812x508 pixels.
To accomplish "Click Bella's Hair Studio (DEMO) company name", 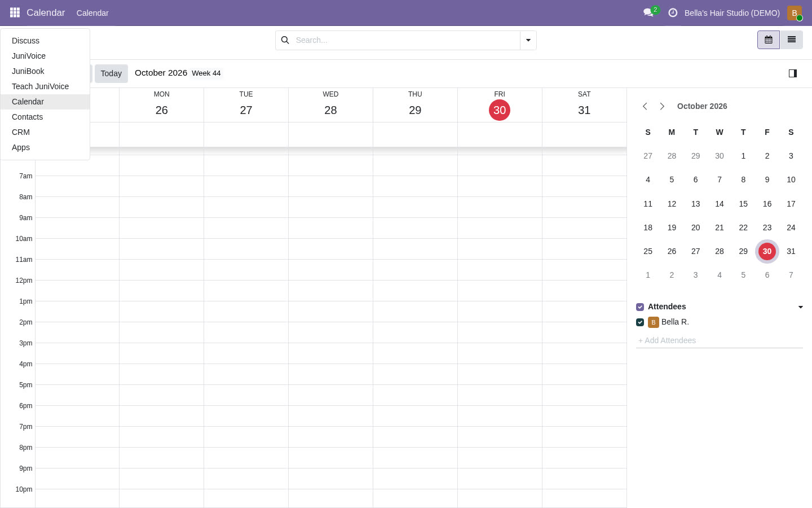I will pyautogui.click(x=732, y=13).
